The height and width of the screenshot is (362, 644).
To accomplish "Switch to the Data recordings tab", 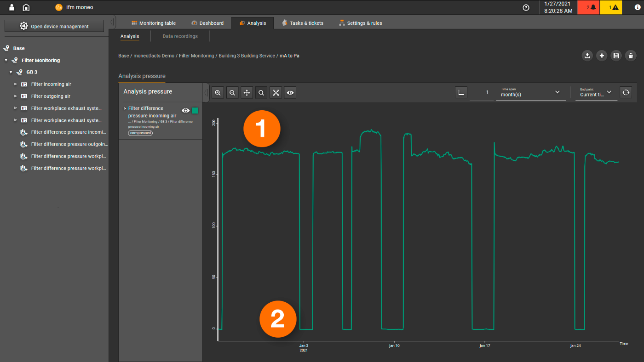I will pos(180,36).
